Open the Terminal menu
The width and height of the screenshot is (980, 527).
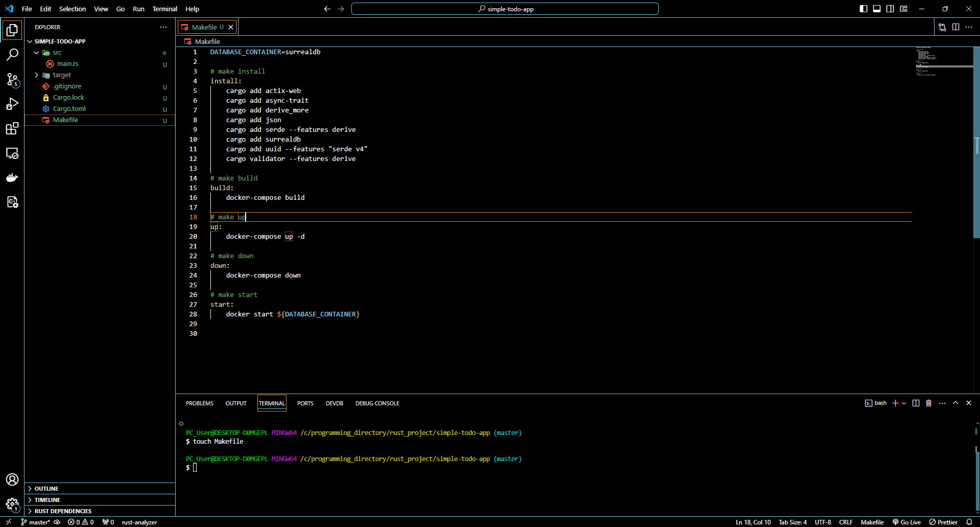point(164,9)
